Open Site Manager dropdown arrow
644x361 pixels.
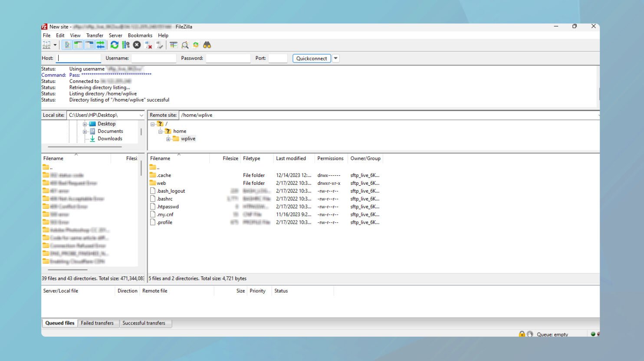55,45
